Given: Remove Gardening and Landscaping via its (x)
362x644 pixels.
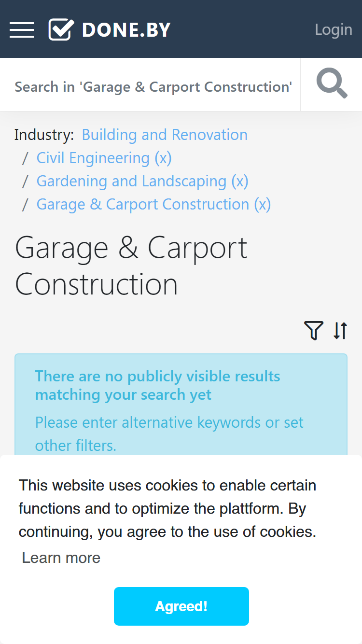Looking at the screenshot, I should coord(239,181).
